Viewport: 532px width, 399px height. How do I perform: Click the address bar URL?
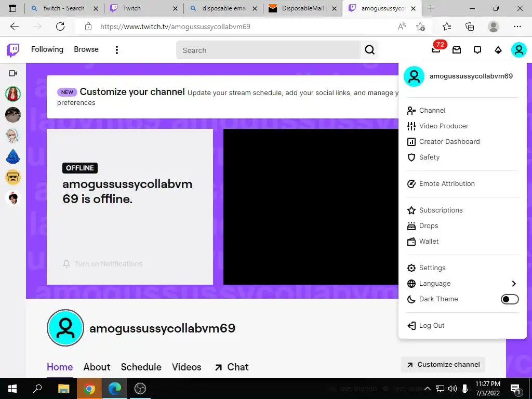pos(175,26)
